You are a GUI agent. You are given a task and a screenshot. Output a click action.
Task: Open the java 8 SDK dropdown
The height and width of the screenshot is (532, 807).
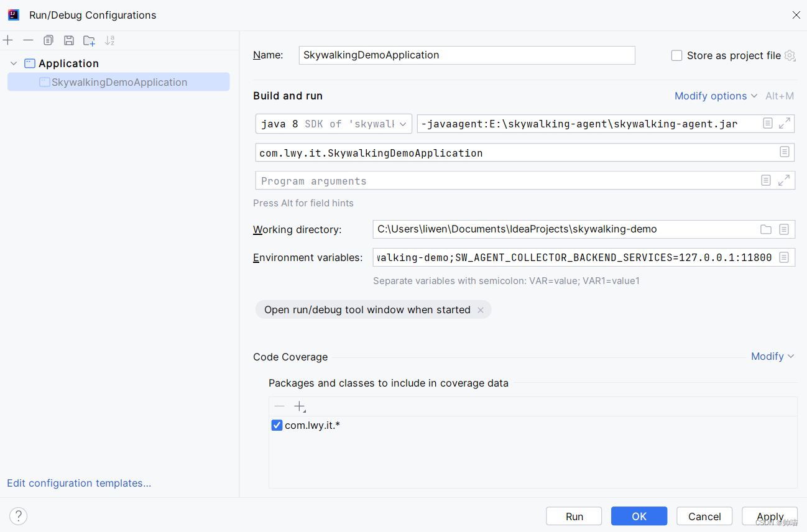coord(333,124)
